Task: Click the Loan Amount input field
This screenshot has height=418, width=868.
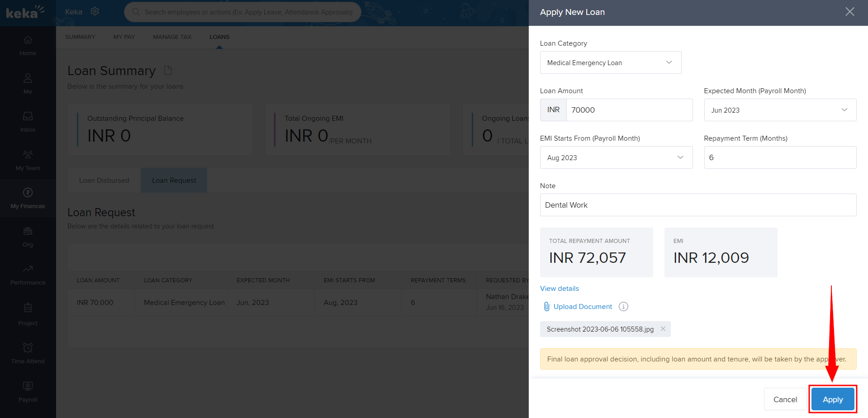Action: click(629, 110)
